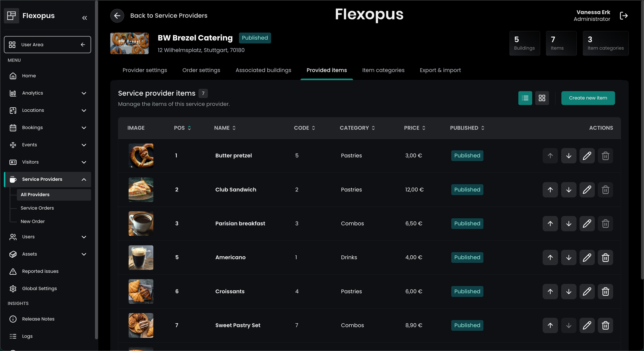The image size is (644, 351).
Task: Click the back arrow to Service Providers
Action: [x=117, y=15]
